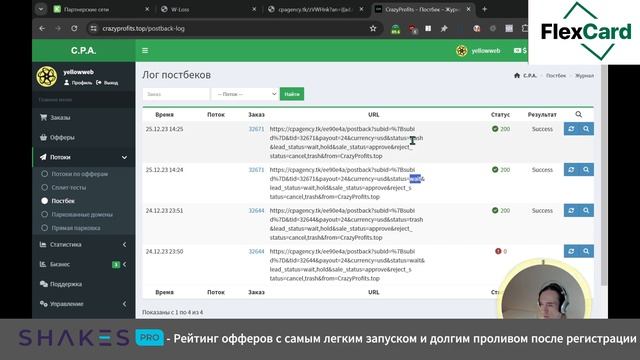Open the browser tab search dropdown
640x360 pixels.
[x=41, y=9]
